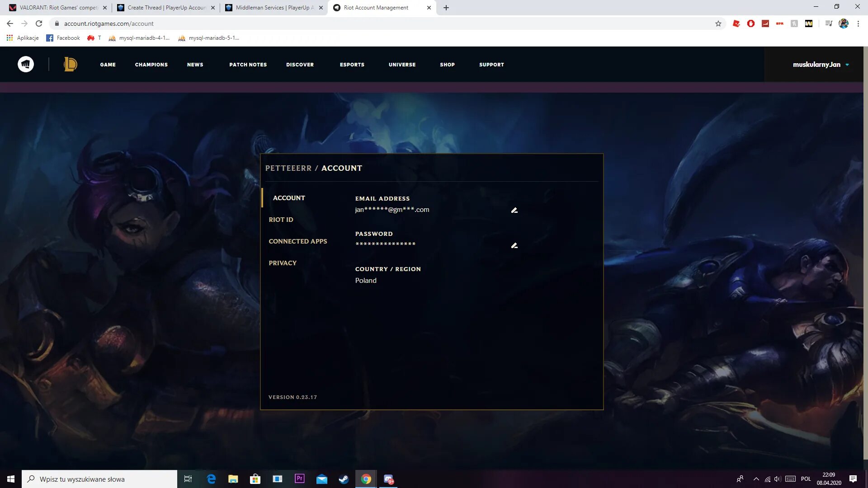Expand the PRIVACY settings section
Viewport: 868px width, 488px height.
[283, 263]
